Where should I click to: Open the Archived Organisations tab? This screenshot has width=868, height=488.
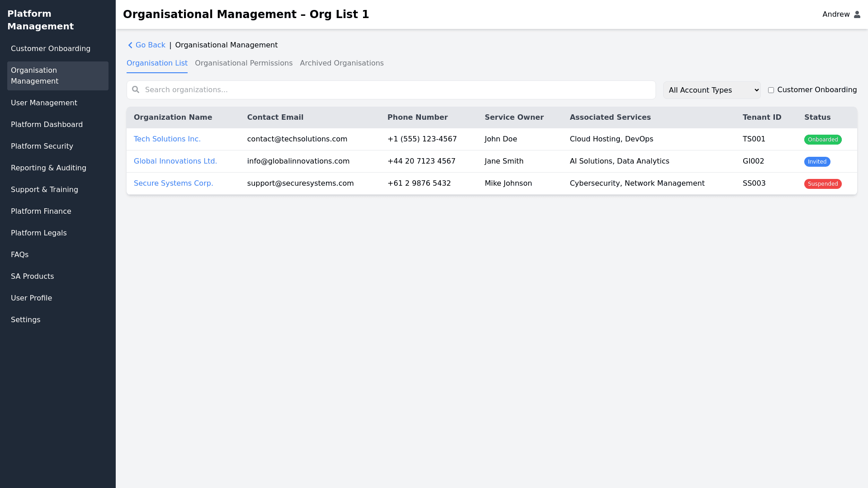[x=341, y=63]
